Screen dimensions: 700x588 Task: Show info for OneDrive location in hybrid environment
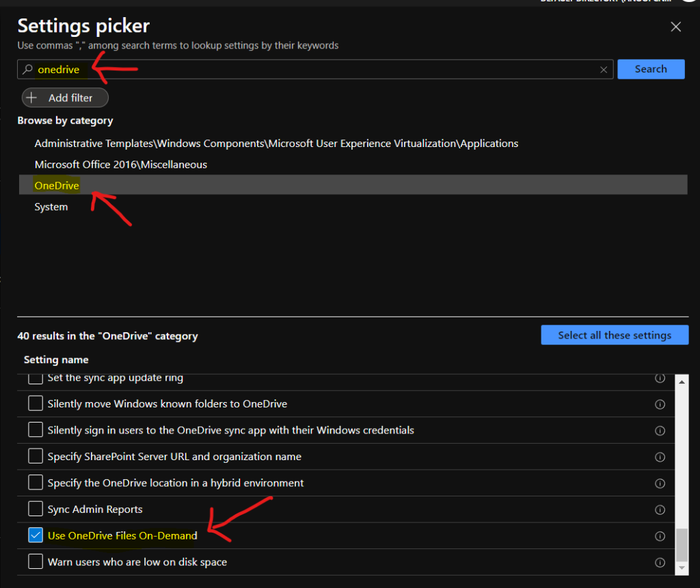[x=660, y=483]
